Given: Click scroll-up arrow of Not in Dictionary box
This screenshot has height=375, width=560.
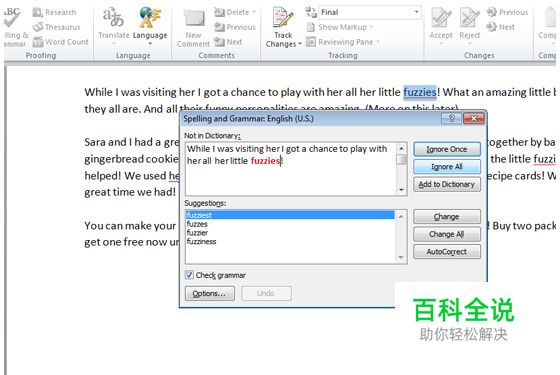Looking at the screenshot, I should 401,148.
